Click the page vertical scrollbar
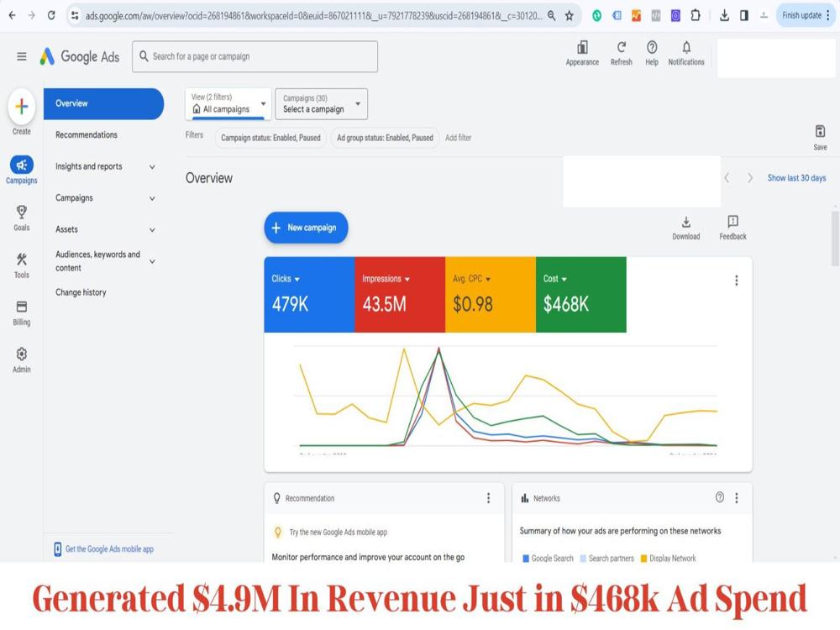The height and width of the screenshot is (630, 840). (835, 239)
